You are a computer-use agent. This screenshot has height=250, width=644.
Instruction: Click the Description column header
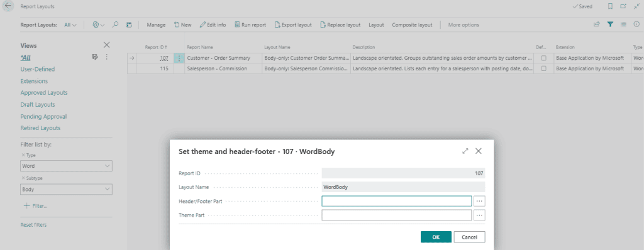pos(364,47)
